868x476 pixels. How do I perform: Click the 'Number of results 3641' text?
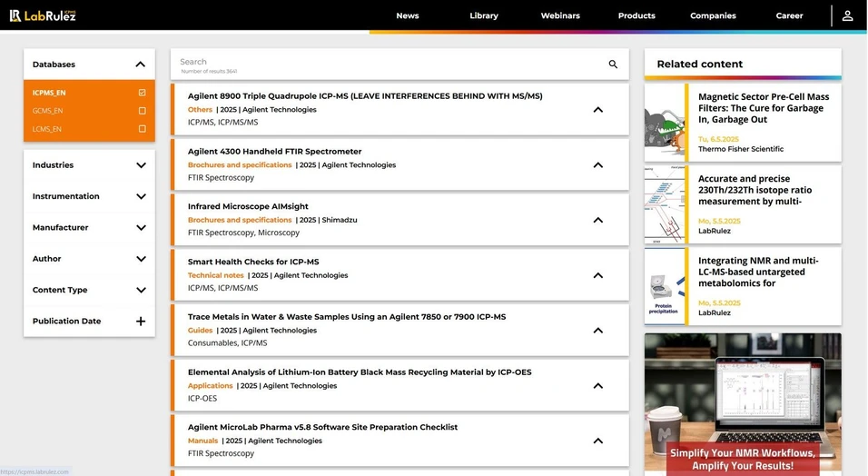209,72
